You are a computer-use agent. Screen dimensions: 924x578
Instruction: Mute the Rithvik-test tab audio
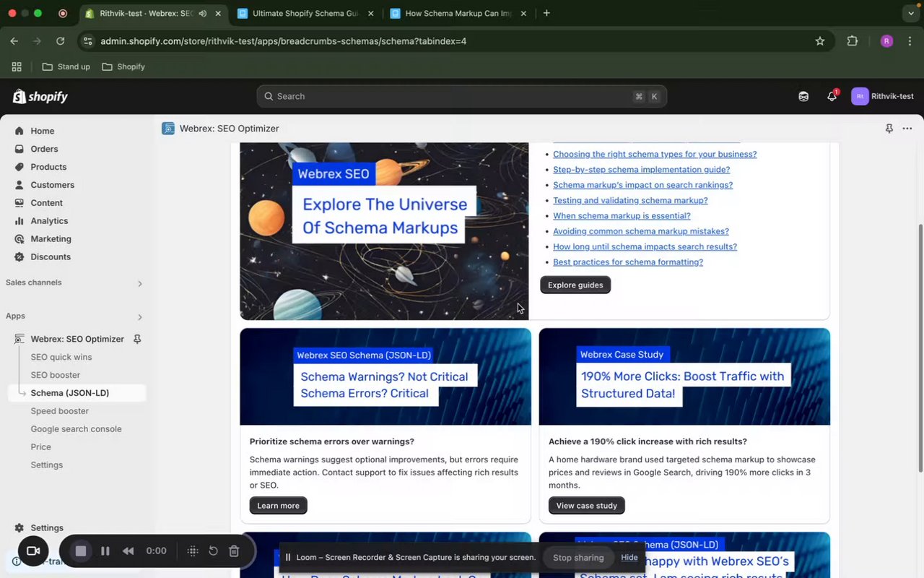tap(203, 13)
